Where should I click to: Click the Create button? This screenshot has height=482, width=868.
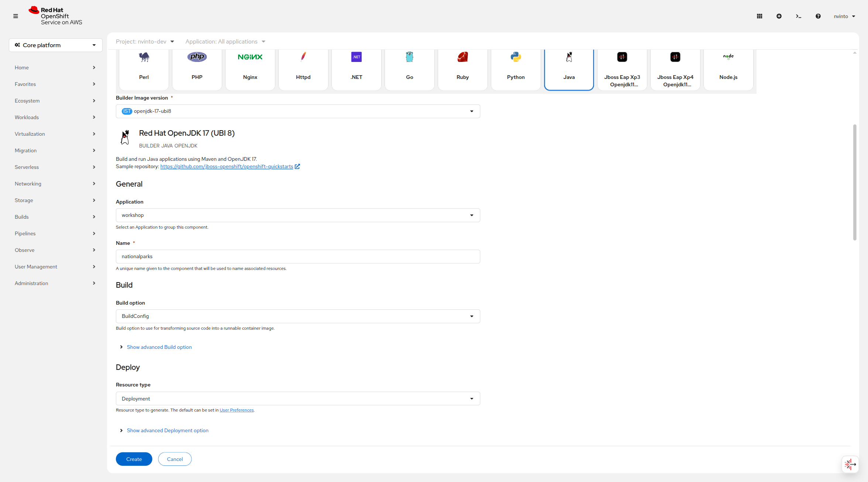[x=134, y=459]
